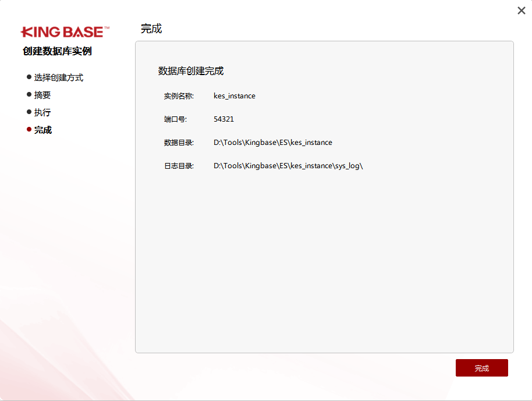The image size is (532, 401).
Task: Click the 日志目录 label
Action: point(179,166)
